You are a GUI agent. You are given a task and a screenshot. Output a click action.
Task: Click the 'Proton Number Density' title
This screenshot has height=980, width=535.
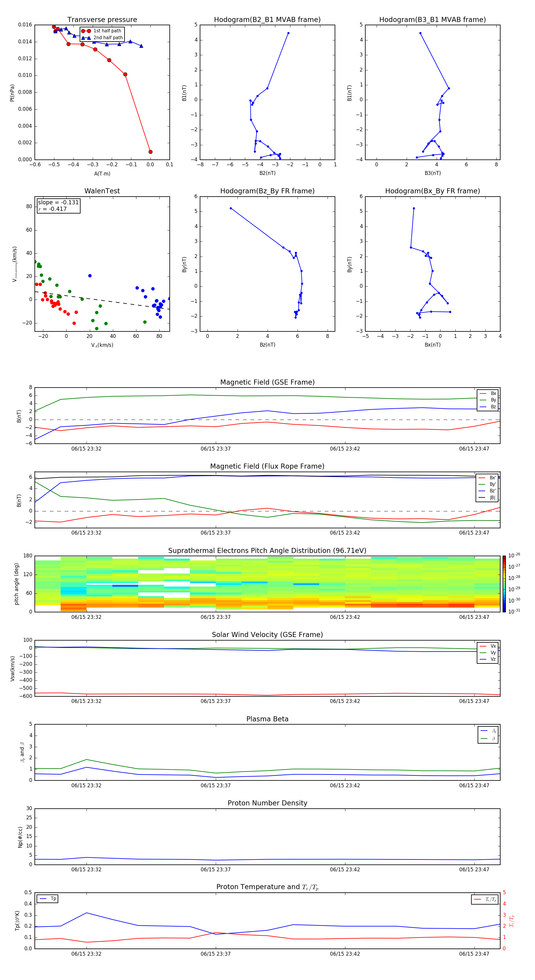[x=267, y=803]
